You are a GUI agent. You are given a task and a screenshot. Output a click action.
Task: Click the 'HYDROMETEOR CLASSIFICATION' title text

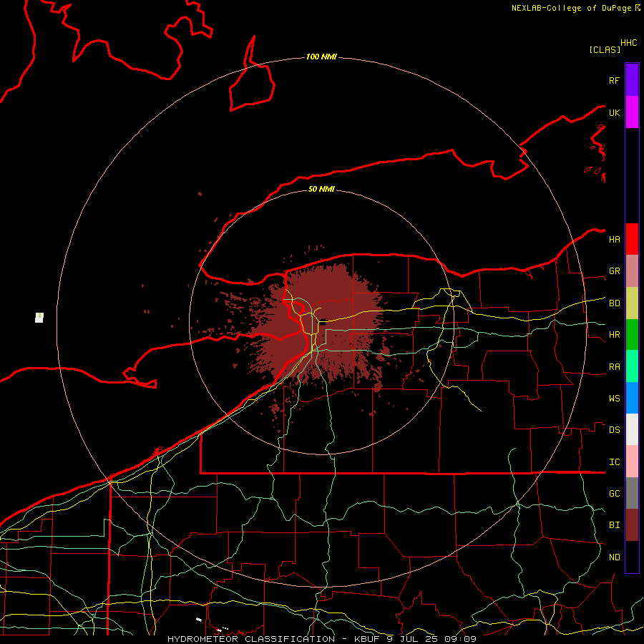tap(251, 639)
